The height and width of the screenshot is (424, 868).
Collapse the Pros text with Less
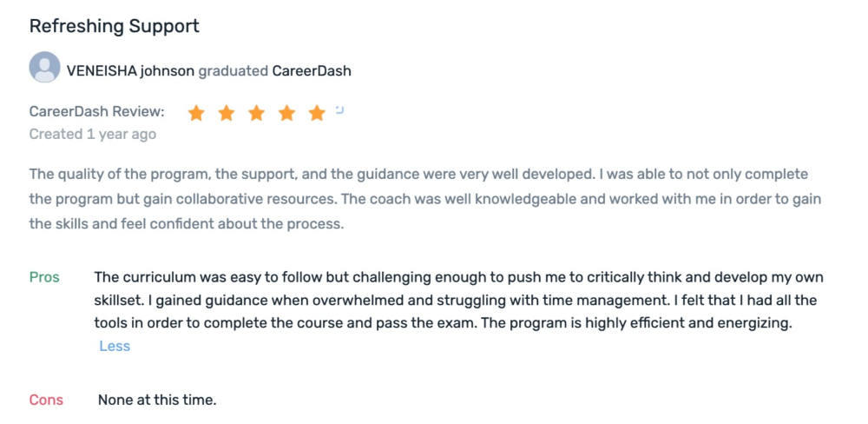click(x=115, y=346)
